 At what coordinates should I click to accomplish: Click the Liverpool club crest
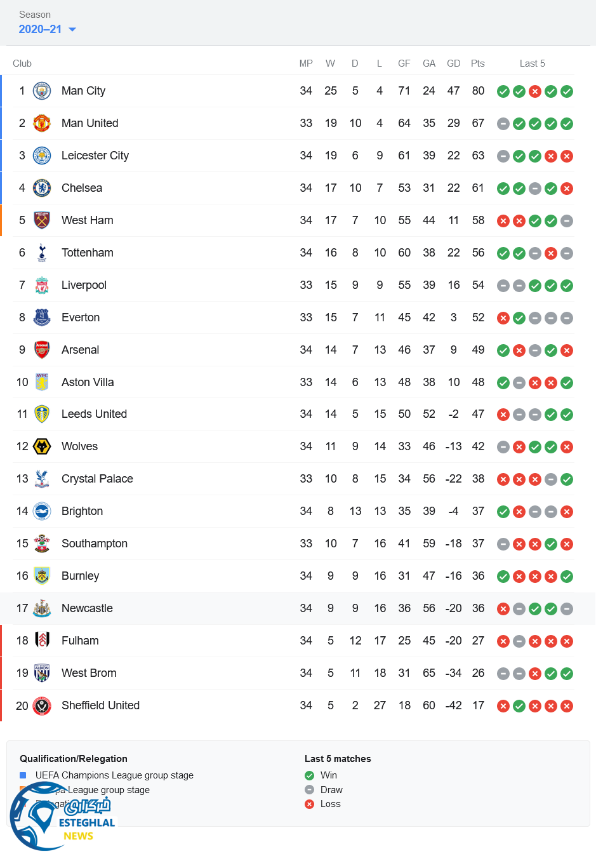(42, 285)
